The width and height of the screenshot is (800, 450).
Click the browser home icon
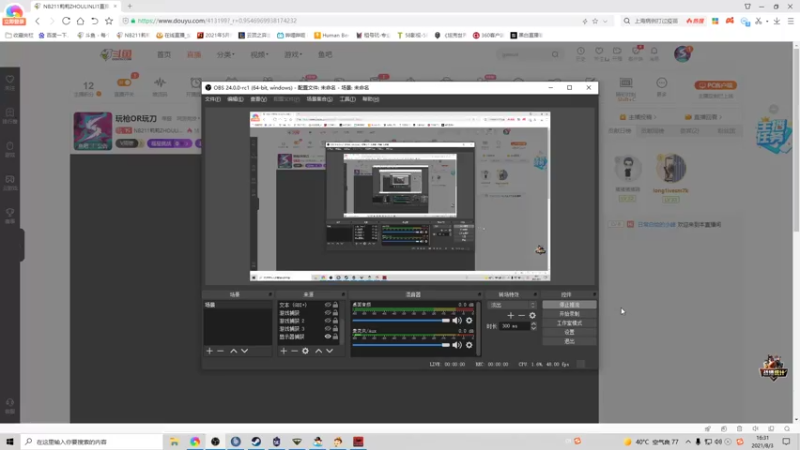click(x=80, y=21)
